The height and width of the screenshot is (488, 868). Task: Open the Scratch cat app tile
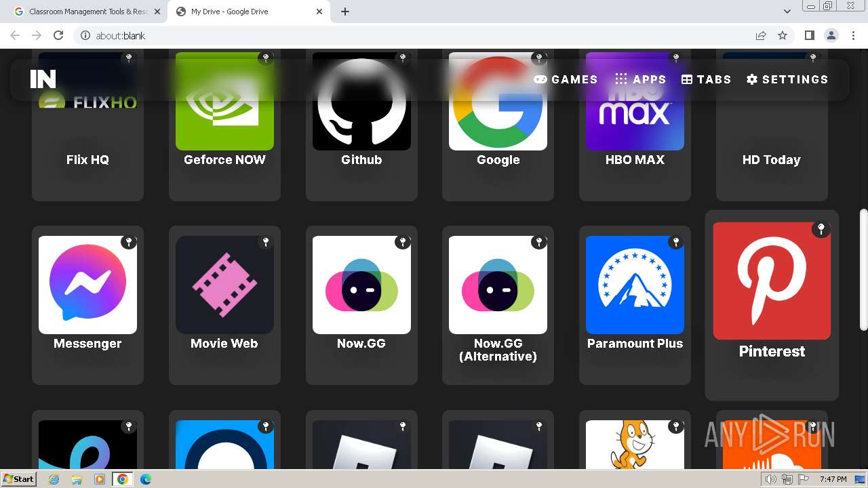tap(635, 445)
